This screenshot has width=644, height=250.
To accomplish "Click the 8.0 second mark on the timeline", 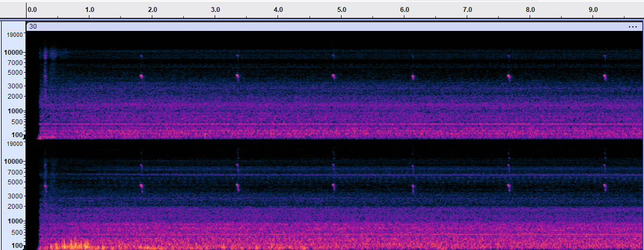I will point(530,9).
